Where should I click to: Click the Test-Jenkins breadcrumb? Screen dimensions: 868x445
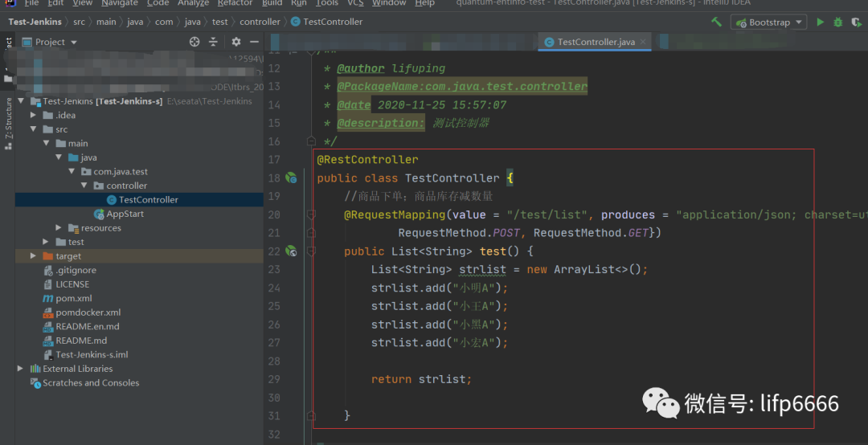pos(35,22)
